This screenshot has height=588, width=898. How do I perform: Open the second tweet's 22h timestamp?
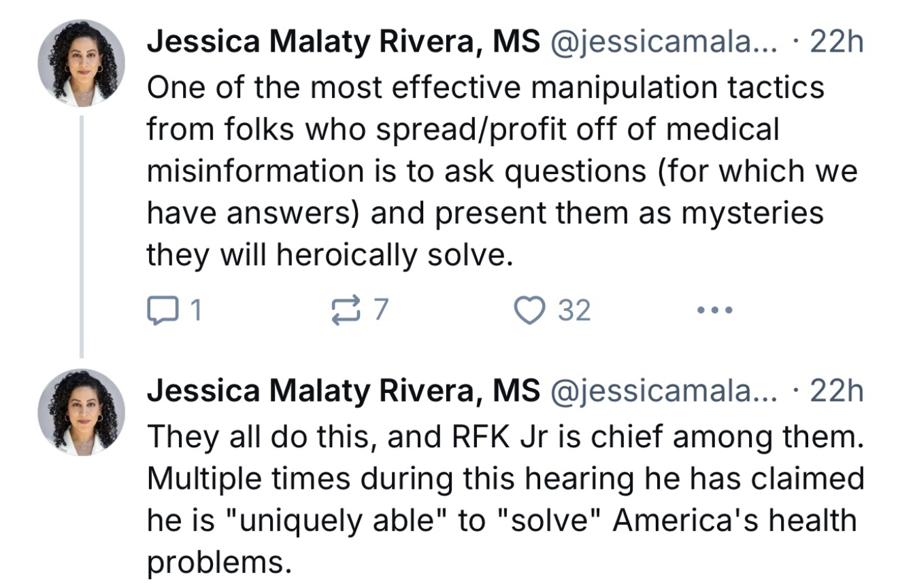tap(837, 392)
